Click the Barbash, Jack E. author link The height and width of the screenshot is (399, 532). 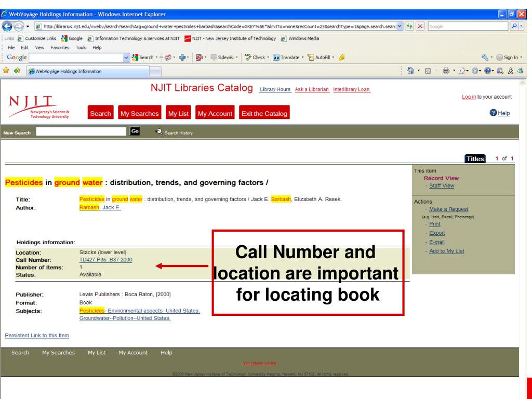point(100,207)
